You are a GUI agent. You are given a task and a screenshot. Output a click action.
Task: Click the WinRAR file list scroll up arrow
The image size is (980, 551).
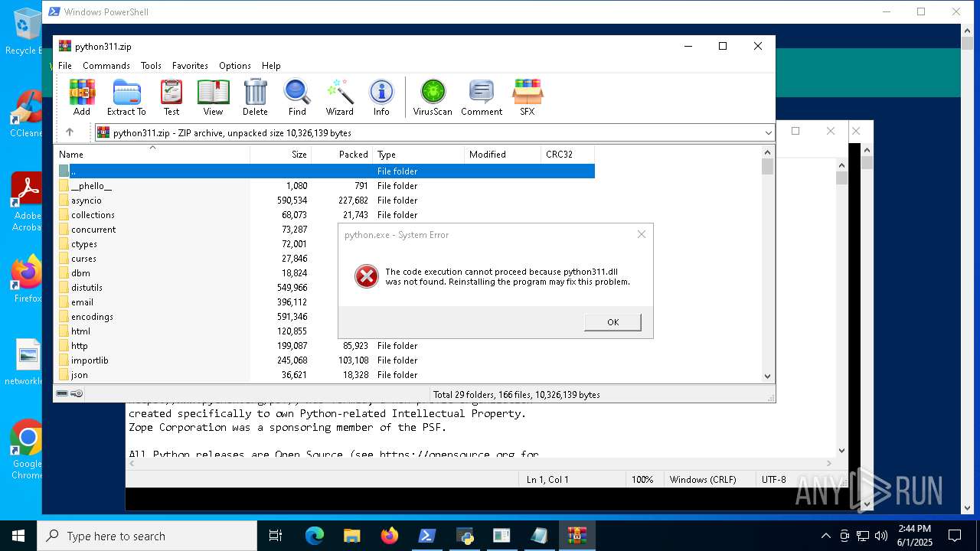click(x=768, y=152)
